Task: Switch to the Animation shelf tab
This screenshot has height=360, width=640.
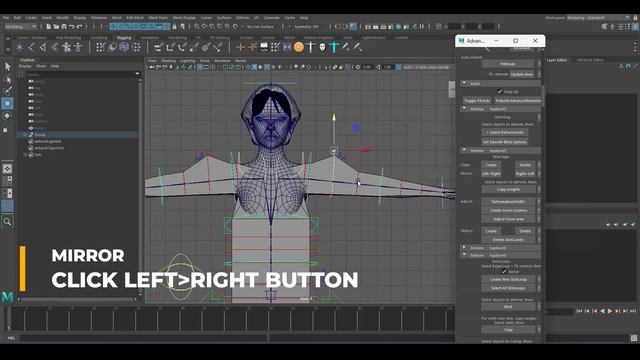Action: click(x=150, y=38)
